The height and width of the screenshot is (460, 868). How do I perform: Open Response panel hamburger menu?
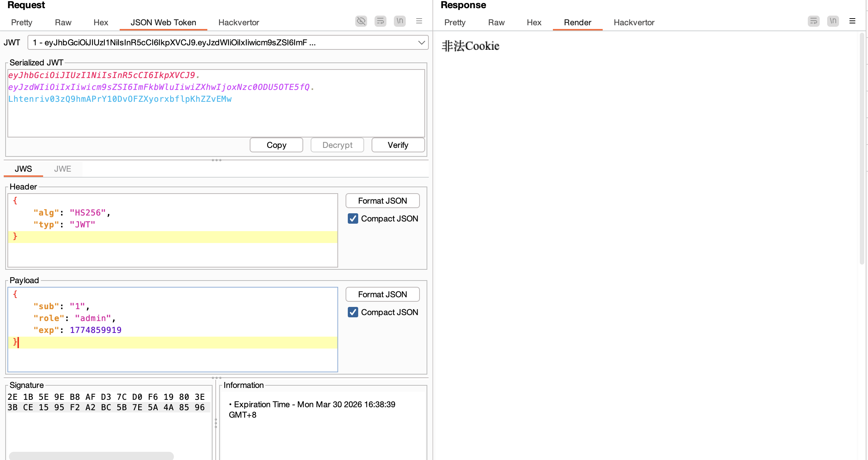852,21
